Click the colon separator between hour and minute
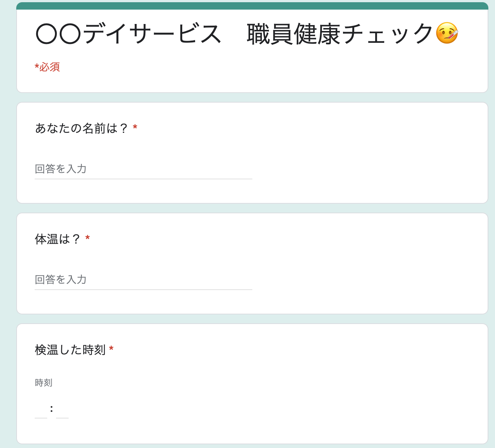This screenshot has width=495, height=448. tap(52, 409)
